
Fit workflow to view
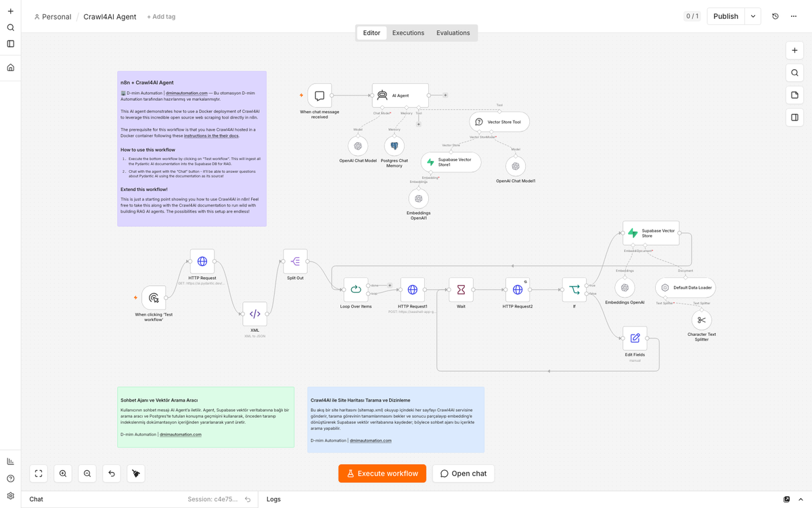point(39,473)
